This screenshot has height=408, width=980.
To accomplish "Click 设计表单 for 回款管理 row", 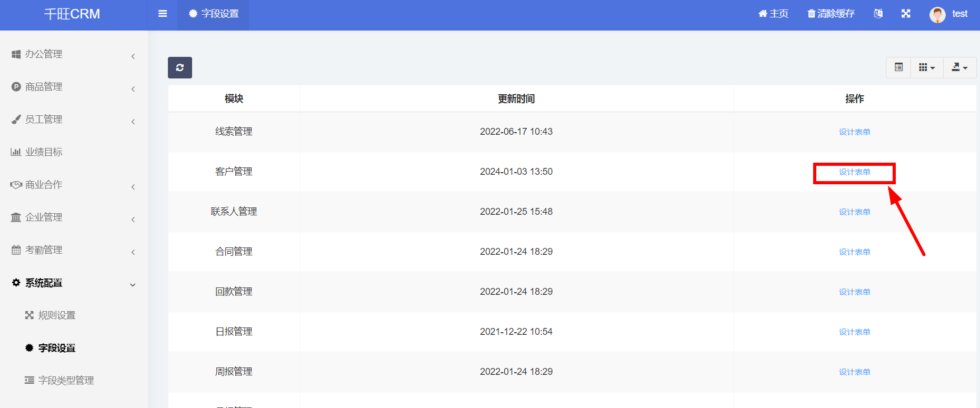I will pos(854,292).
